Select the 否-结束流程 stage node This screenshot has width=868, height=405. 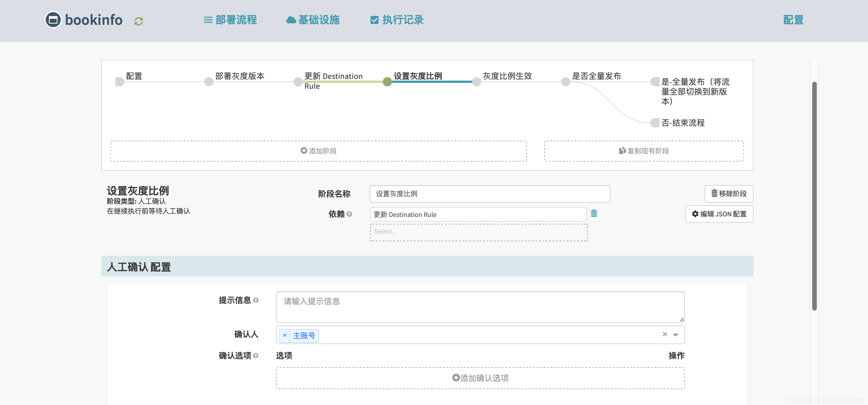pyautogui.click(x=655, y=123)
